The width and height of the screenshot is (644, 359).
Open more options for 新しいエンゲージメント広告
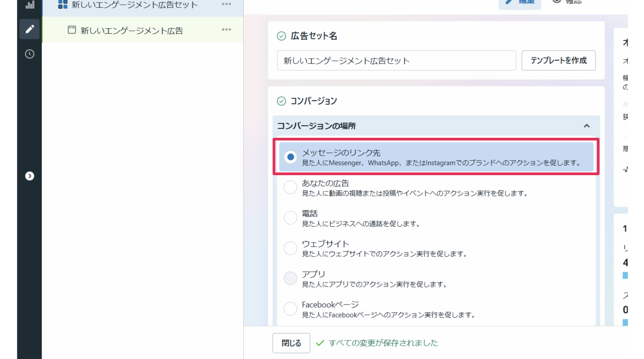[x=226, y=30]
